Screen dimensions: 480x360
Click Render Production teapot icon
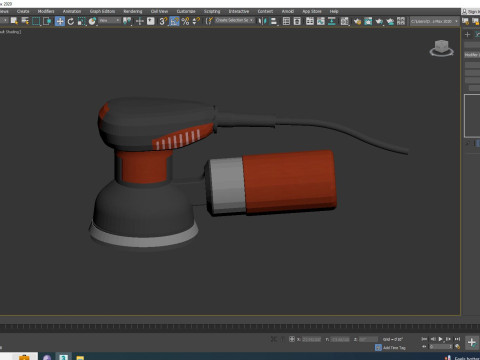[x=379, y=21]
